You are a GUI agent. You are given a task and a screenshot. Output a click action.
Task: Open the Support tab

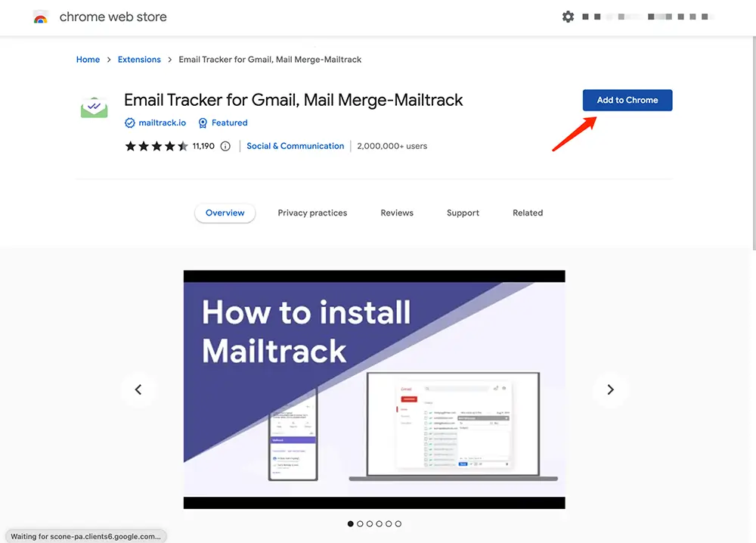(463, 213)
